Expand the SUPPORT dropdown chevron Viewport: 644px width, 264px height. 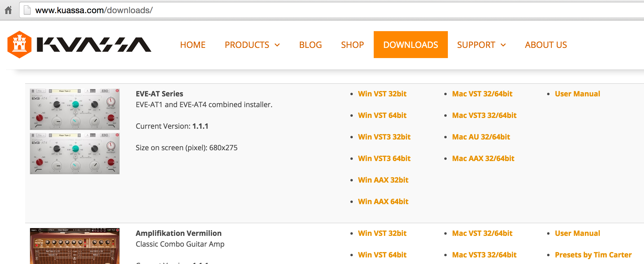coord(503,45)
